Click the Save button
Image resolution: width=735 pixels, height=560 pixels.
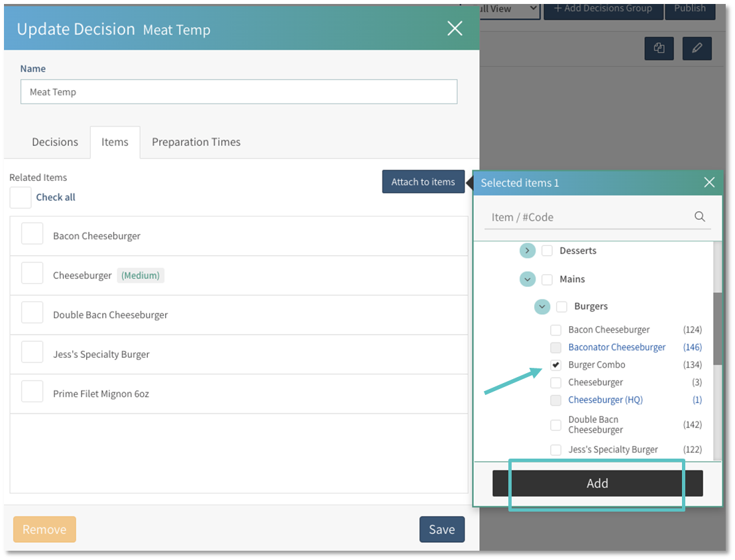[441, 530]
